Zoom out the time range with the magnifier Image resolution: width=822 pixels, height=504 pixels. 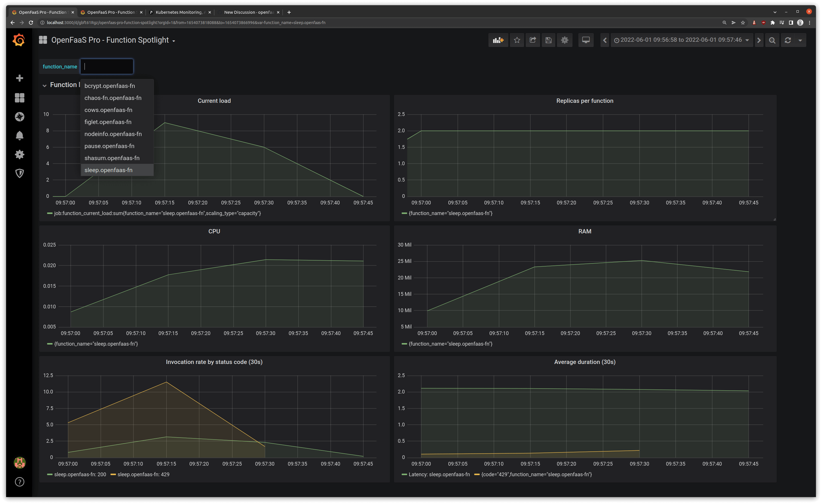(x=772, y=40)
